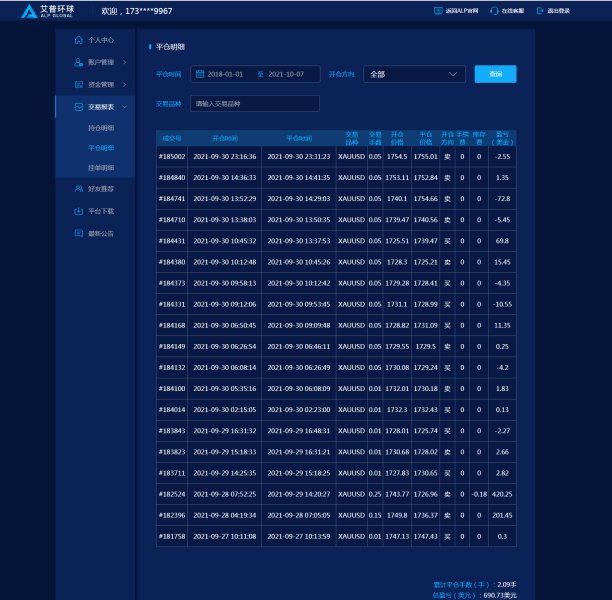Expand the 账户管理 submenu chevron
This screenshot has height=600, width=612.
click(125, 62)
